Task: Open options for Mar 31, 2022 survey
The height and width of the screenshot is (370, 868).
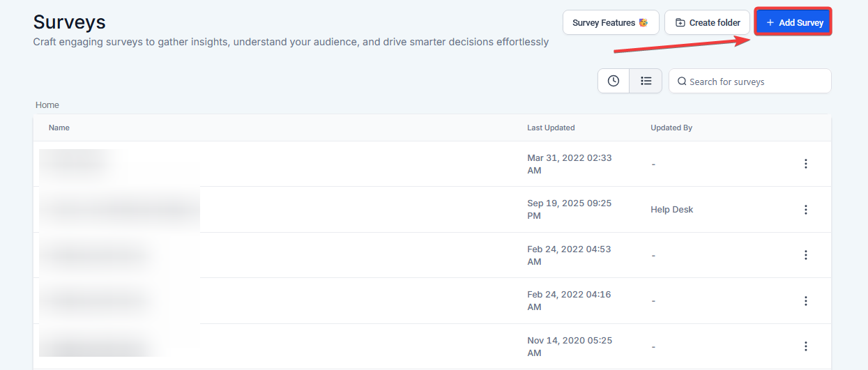Action: point(806,164)
